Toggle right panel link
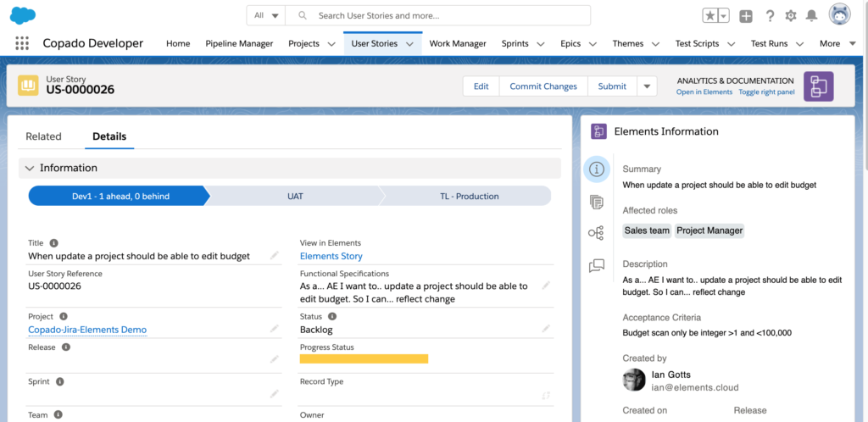 [766, 92]
